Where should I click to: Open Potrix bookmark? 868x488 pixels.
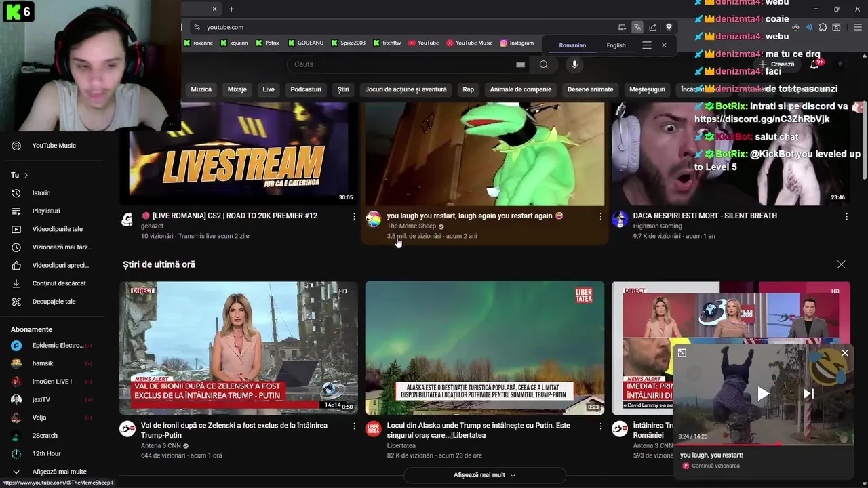(267, 43)
